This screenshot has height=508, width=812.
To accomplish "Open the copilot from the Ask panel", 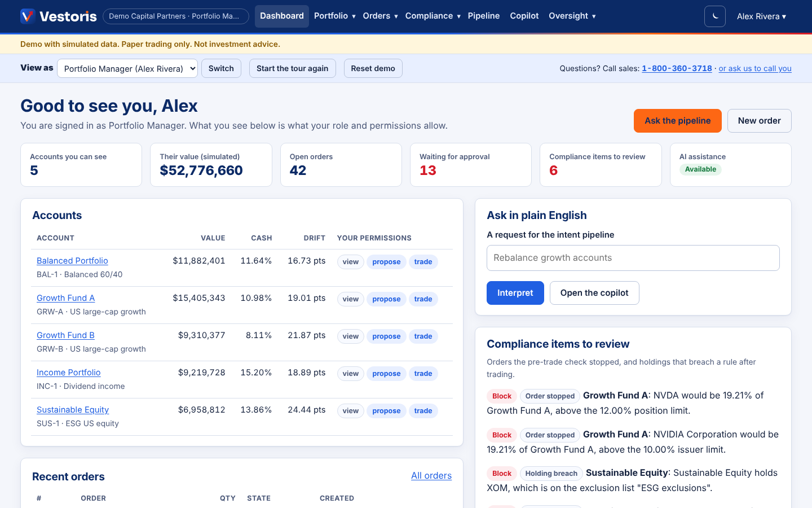I will pyautogui.click(x=594, y=293).
